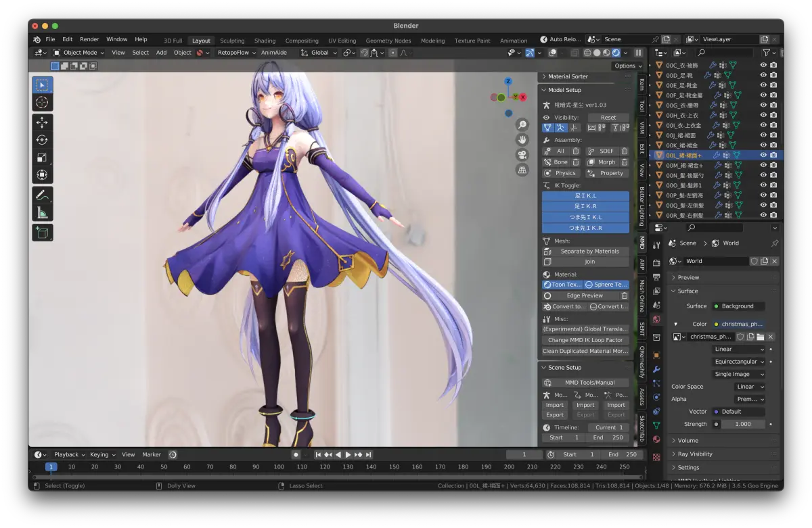Toggle mesh visibility button in Model Setup
This screenshot has height=528, width=812.
point(548,128)
